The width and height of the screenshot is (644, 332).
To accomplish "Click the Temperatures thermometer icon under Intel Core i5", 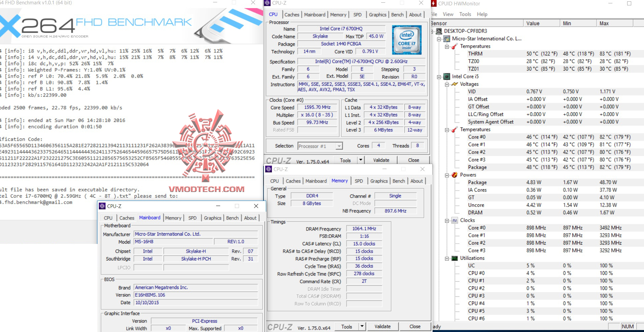I will point(455,129).
